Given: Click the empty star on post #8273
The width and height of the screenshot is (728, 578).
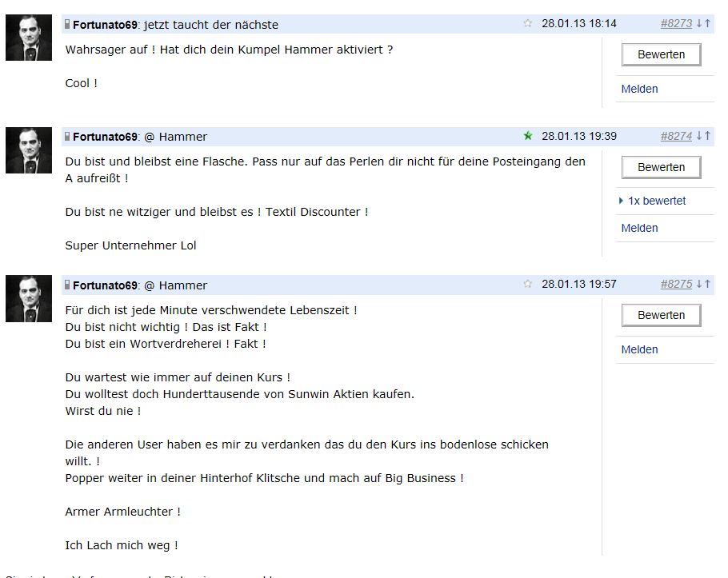Looking at the screenshot, I should click(527, 23).
